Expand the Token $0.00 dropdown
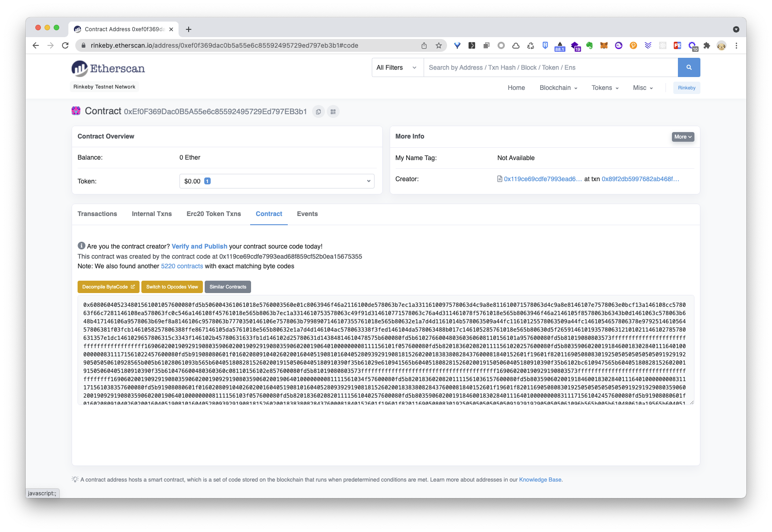 pyautogui.click(x=276, y=181)
